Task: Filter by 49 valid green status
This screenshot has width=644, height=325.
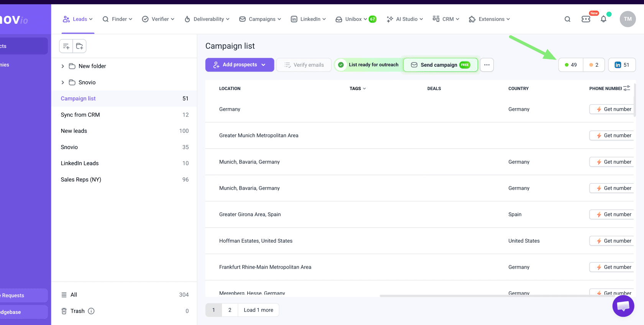Action: click(x=571, y=65)
